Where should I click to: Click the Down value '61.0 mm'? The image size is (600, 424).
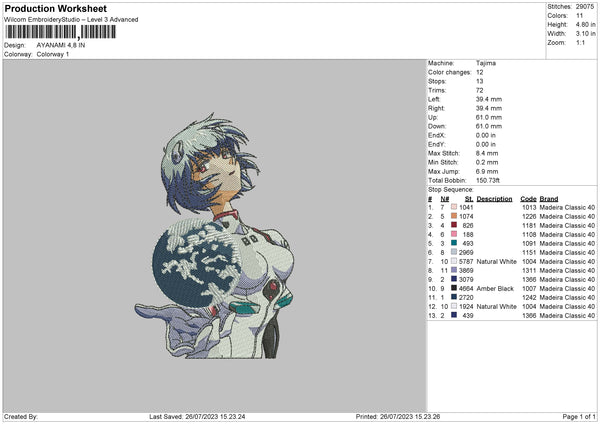pyautogui.click(x=489, y=126)
